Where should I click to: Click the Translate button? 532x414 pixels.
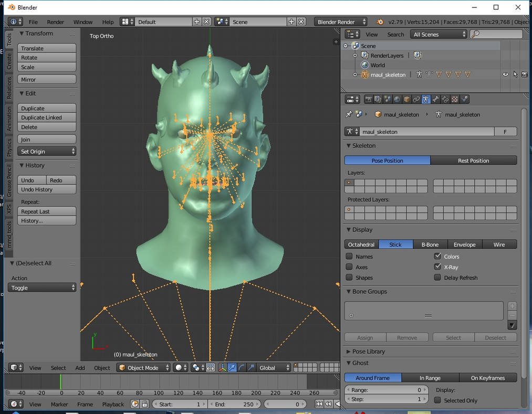pyautogui.click(x=47, y=48)
